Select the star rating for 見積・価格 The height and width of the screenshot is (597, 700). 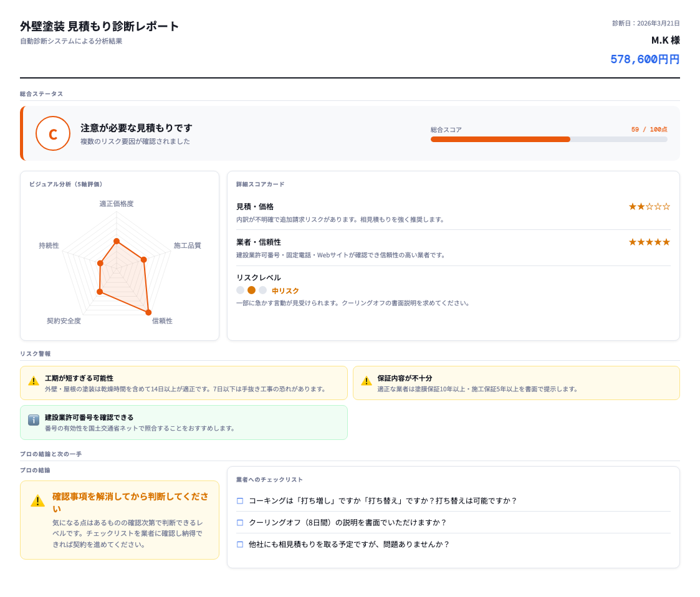[x=649, y=206]
